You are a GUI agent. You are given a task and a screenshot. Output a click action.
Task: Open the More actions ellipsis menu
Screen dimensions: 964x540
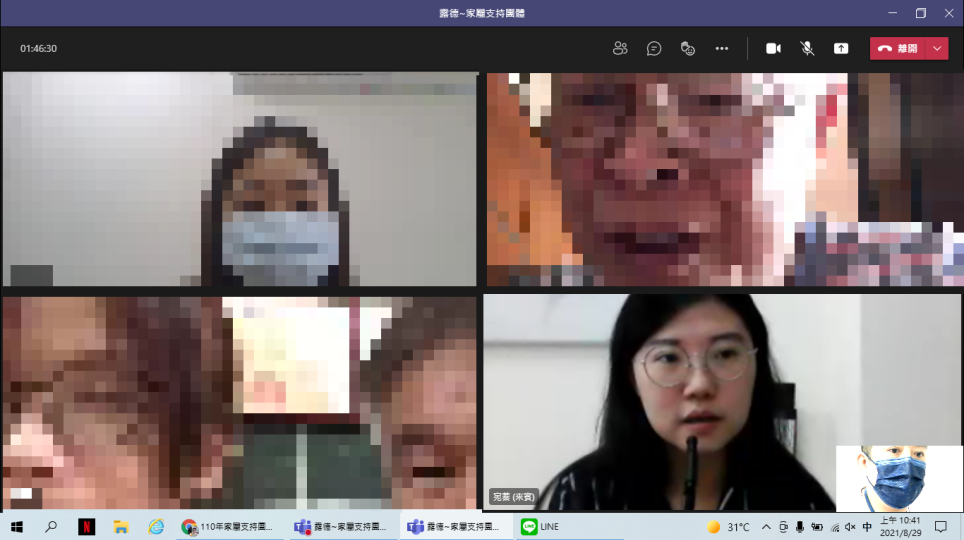click(x=722, y=48)
